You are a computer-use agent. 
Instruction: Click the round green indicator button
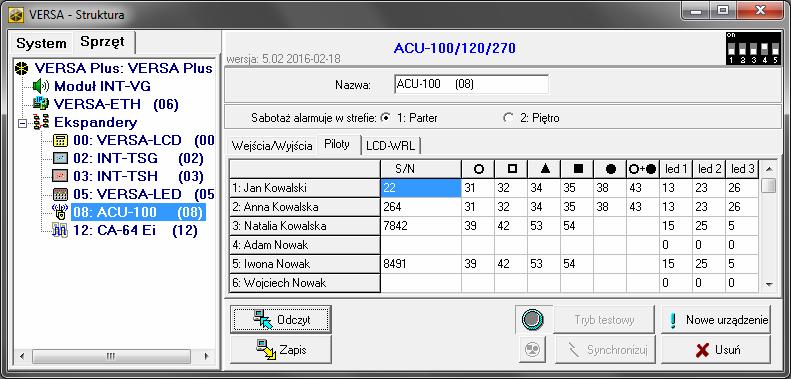533,319
